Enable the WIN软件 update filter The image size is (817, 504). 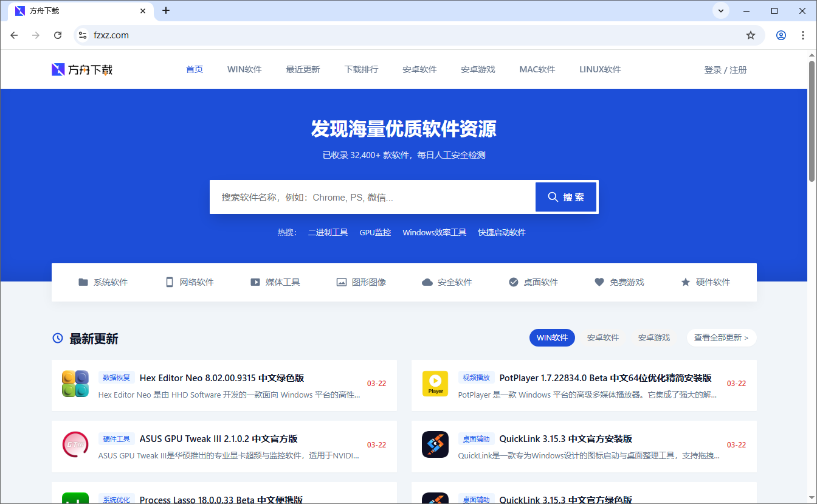(x=552, y=337)
